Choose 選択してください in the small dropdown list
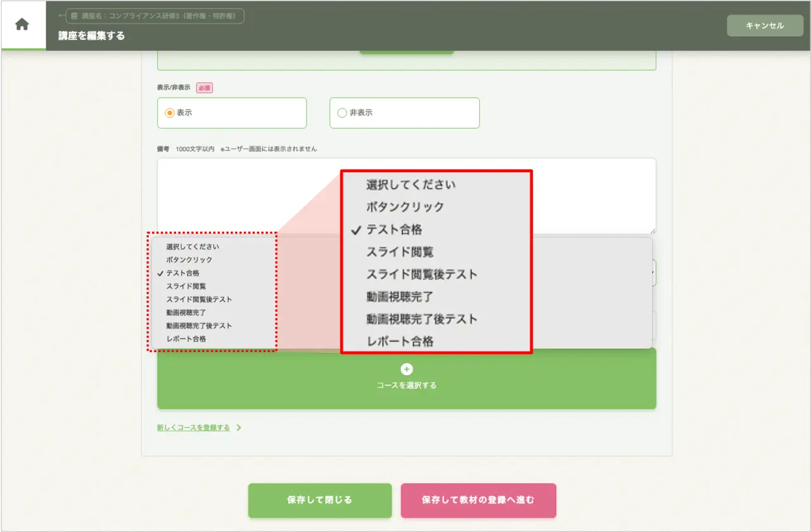The width and height of the screenshot is (811, 532). pyautogui.click(x=193, y=246)
